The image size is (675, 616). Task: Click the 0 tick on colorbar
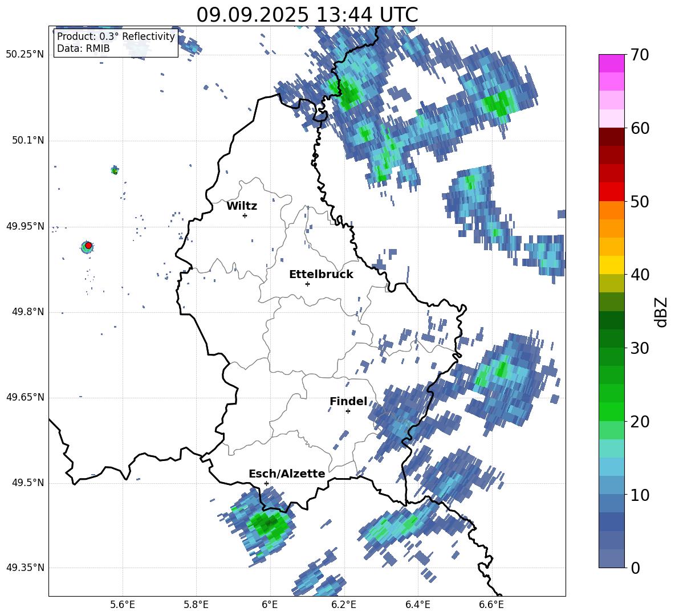coord(635,568)
